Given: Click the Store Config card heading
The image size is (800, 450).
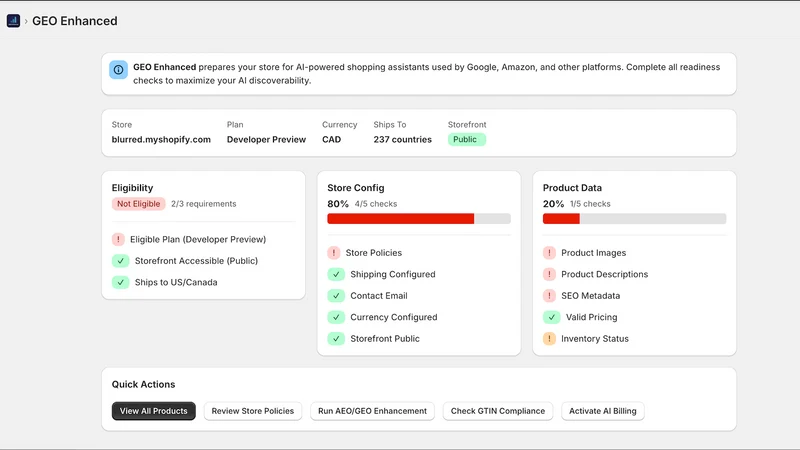Looking at the screenshot, I should click(356, 188).
